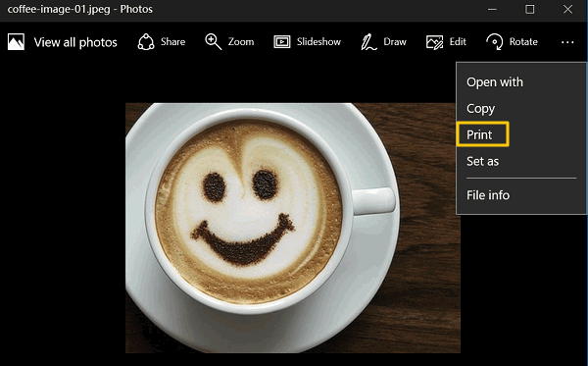Click the Zoom magnifier icon
Screen dimensions: 588x366
point(213,41)
